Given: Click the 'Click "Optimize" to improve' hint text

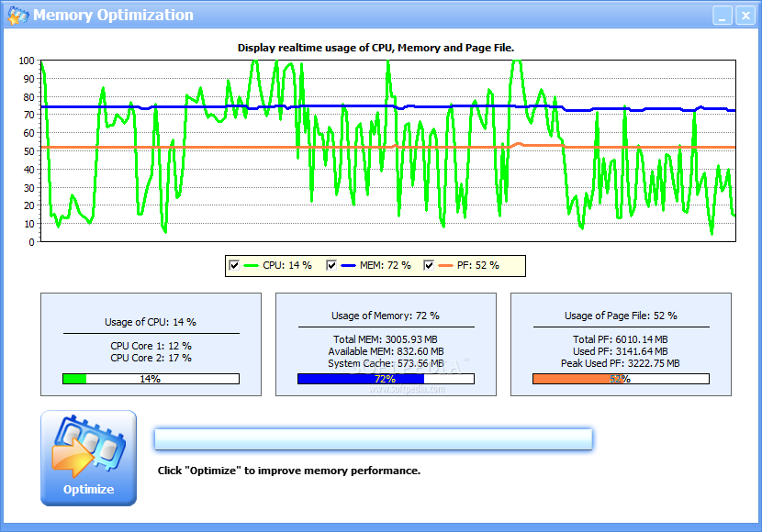Looking at the screenshot, I should [x=289, y=471].
